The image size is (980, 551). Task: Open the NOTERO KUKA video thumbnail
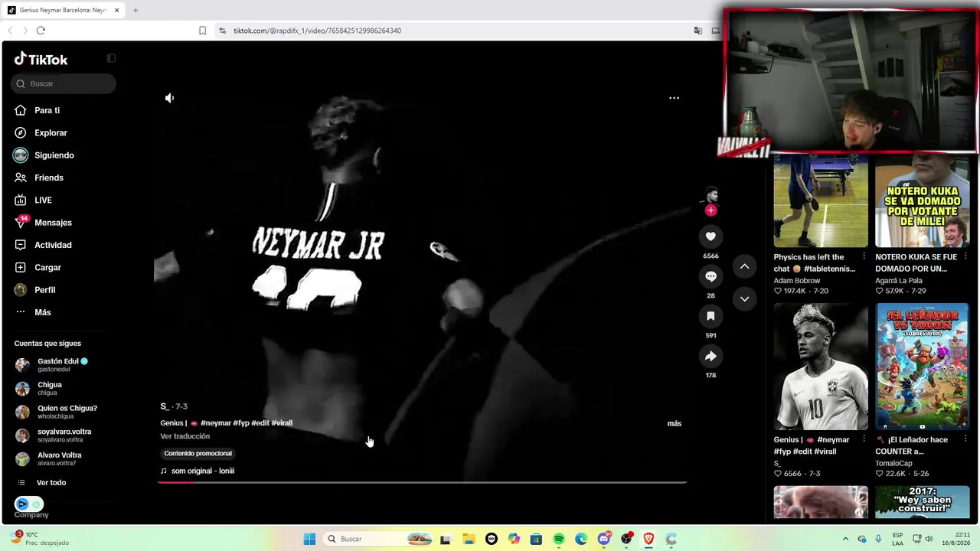[923, 201]
